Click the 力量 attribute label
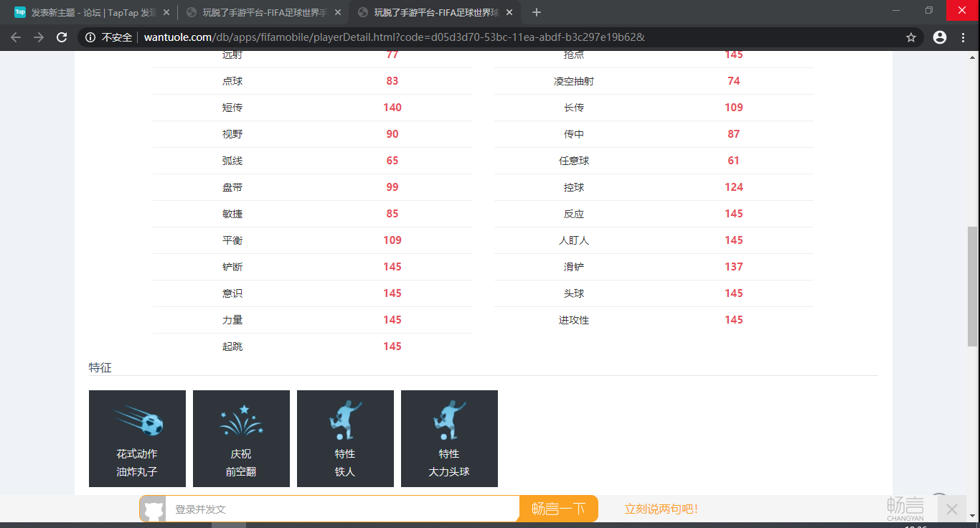Screen dimensions: 980x528 [232, 320]
